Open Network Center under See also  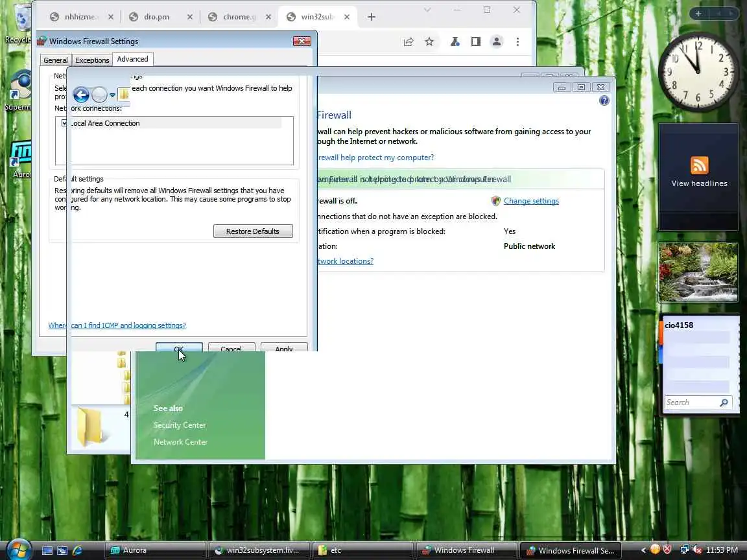click(180, 442)
